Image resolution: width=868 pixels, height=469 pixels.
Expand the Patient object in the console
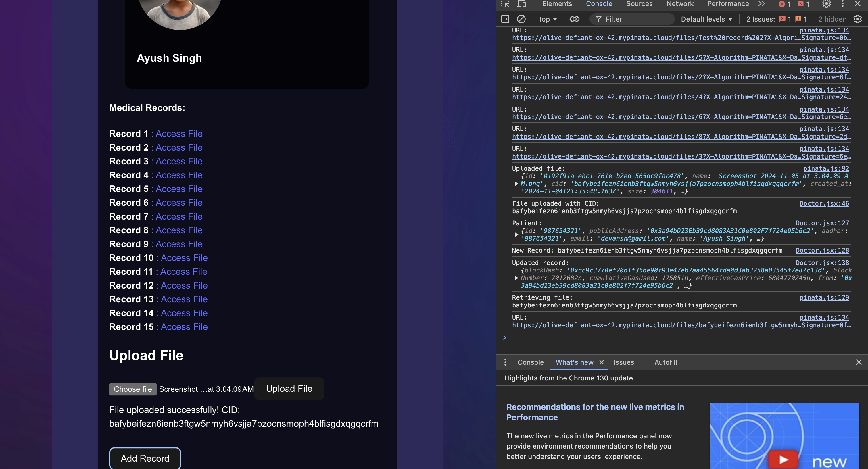(x=516, y=234)
